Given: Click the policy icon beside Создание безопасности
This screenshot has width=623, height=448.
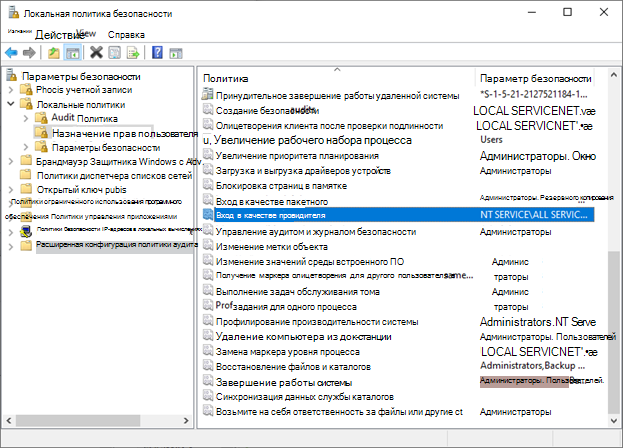Looking at the screenshot, I should click(207, 110).
